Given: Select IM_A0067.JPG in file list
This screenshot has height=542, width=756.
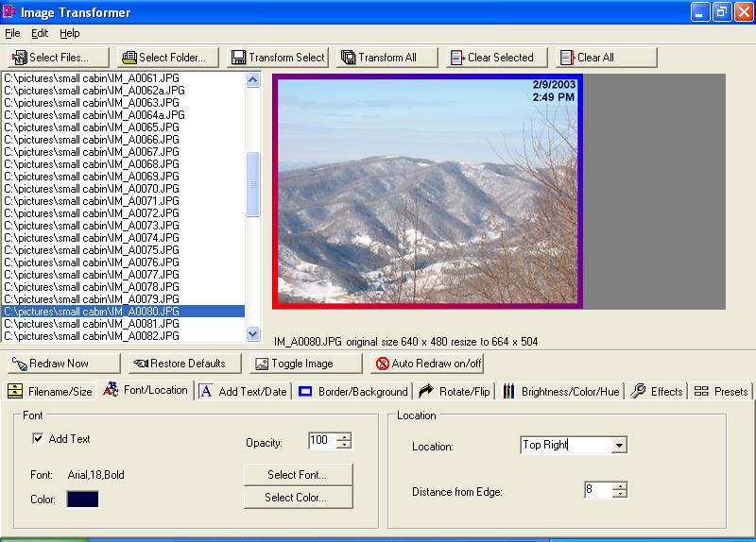Looking at the screenshot, I should pyautogui.click(x=124, y=152).
